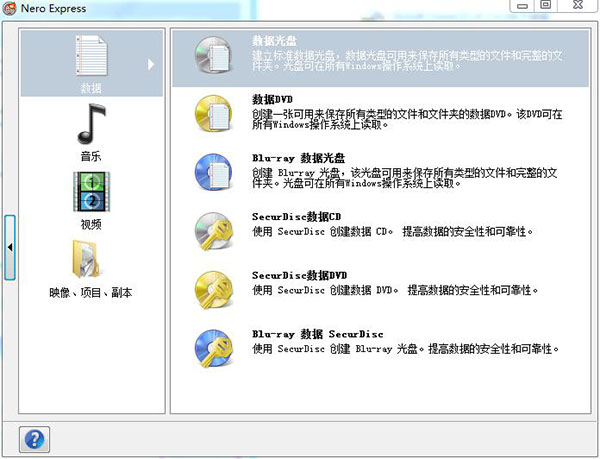600x459 pixels.
Task: Choose the 数据DVD title text
Action: (x=273, y=99)
